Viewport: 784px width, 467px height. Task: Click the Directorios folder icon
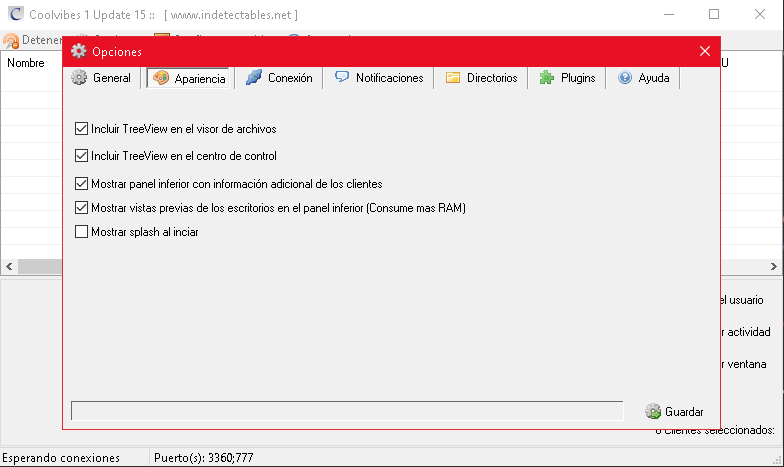click(x=453, y=78)
